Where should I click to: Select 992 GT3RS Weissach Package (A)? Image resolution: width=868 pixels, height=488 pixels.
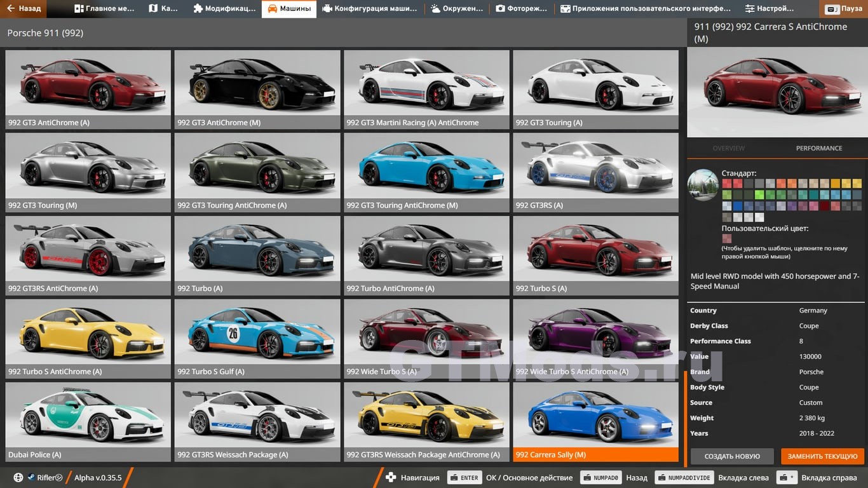pyautogui.click(x=257, y=422)
